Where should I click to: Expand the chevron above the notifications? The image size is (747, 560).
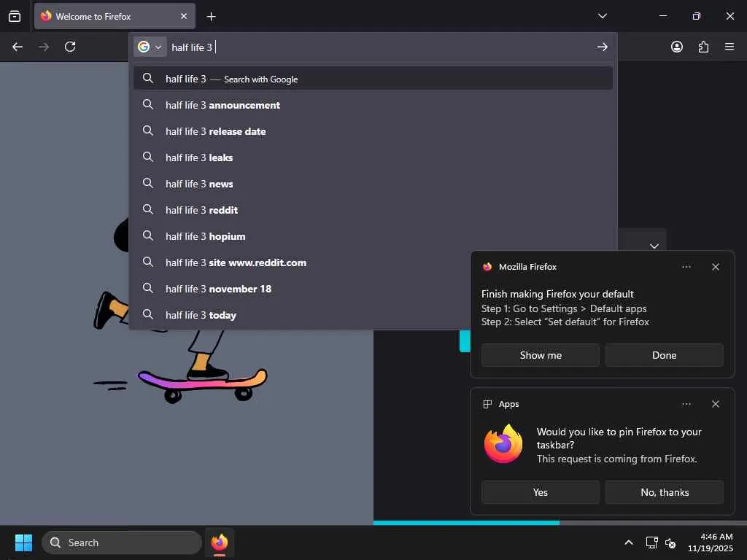654,246
